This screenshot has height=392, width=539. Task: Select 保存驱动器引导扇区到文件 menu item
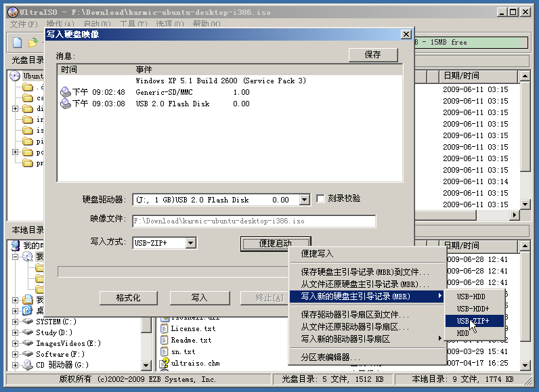[x=367, y=315]
